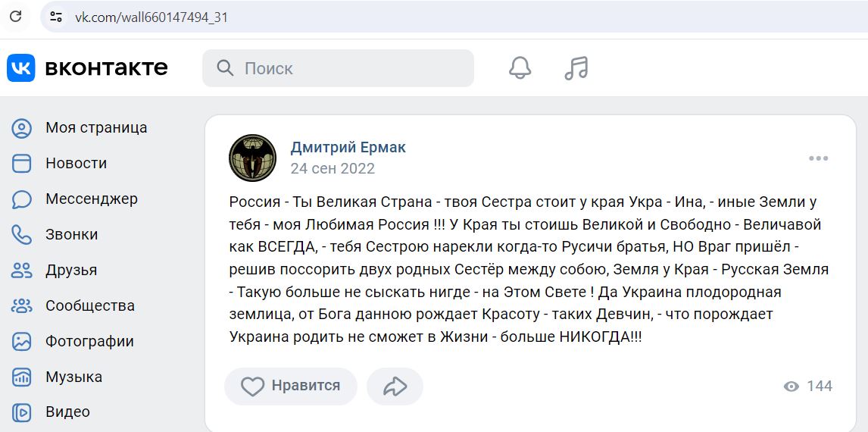Image resolution: width=868 pixels, height=432 pixels.
Task: Open post options three-dot menu
Action: click(818, 158)
